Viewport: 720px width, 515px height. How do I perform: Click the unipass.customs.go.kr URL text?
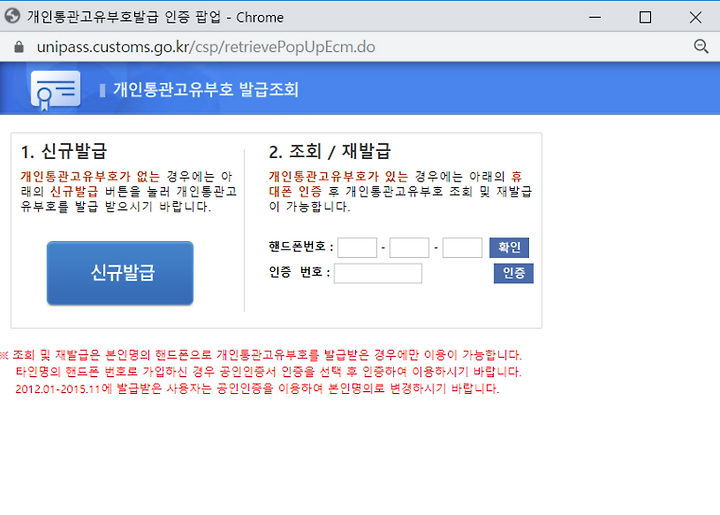[x=206, y=47]
